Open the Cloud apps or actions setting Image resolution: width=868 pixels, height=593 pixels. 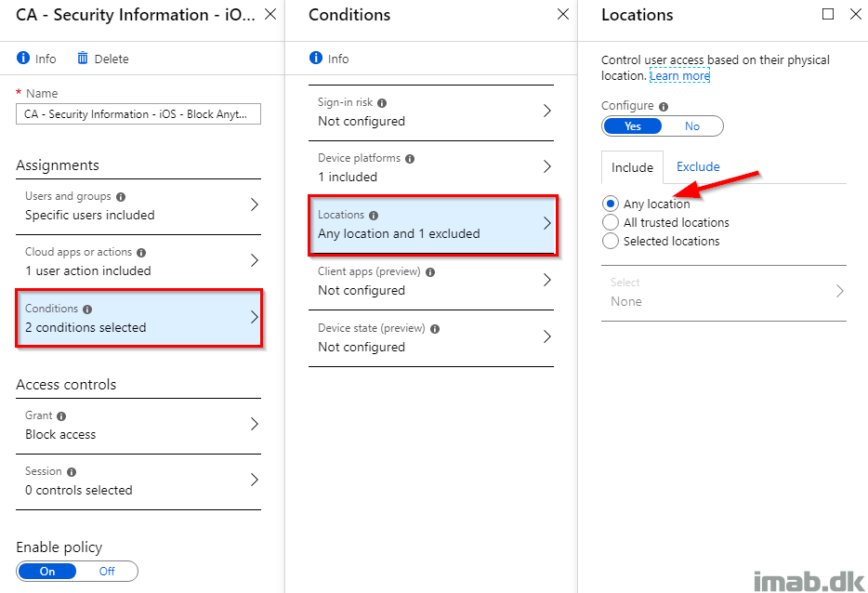coord(138,262)
